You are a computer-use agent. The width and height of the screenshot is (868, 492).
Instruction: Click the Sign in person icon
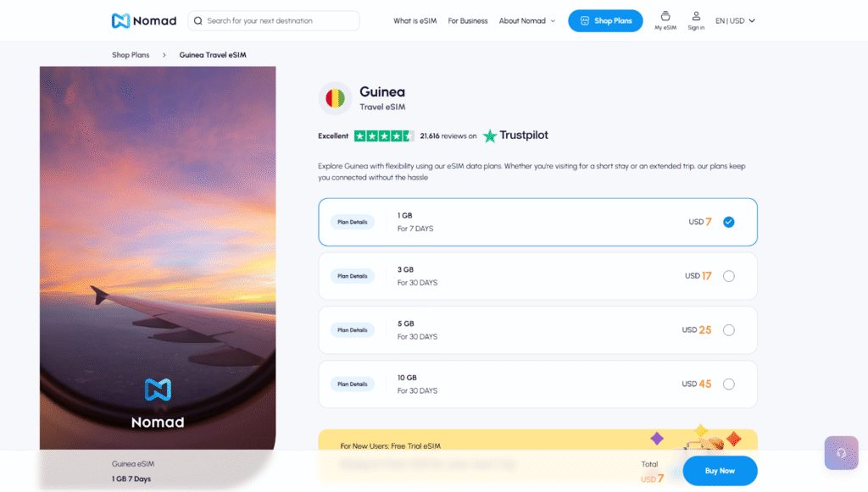pyautogui.click(x=696, y=16)
